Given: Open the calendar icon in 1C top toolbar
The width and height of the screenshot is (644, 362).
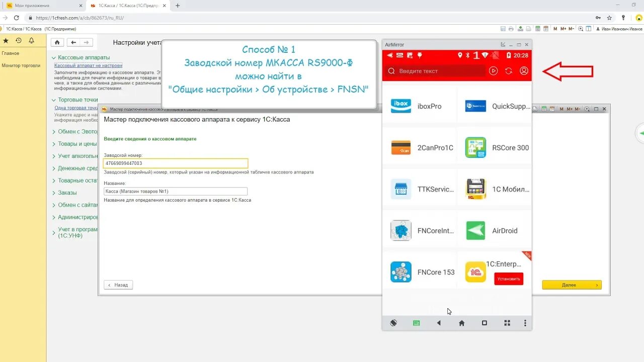Looking at the screenshot, I should (546, 29).
